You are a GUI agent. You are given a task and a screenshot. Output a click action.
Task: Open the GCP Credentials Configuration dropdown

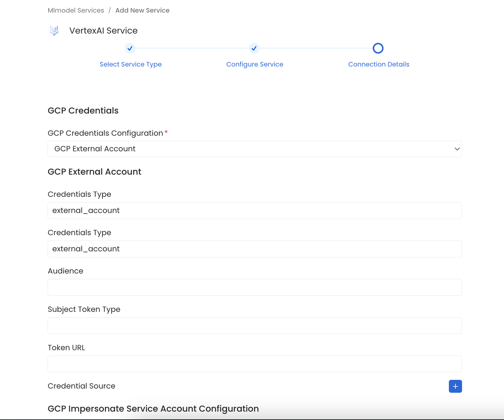255,149
